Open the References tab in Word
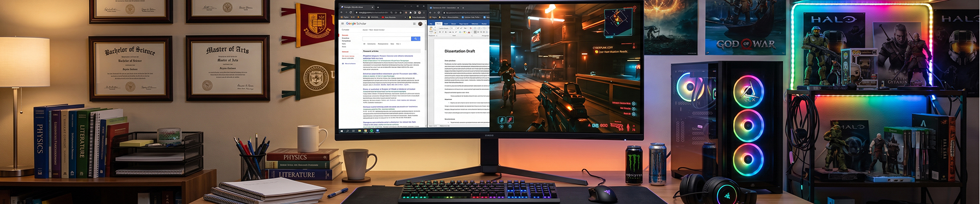 click(x=475, y=23)
